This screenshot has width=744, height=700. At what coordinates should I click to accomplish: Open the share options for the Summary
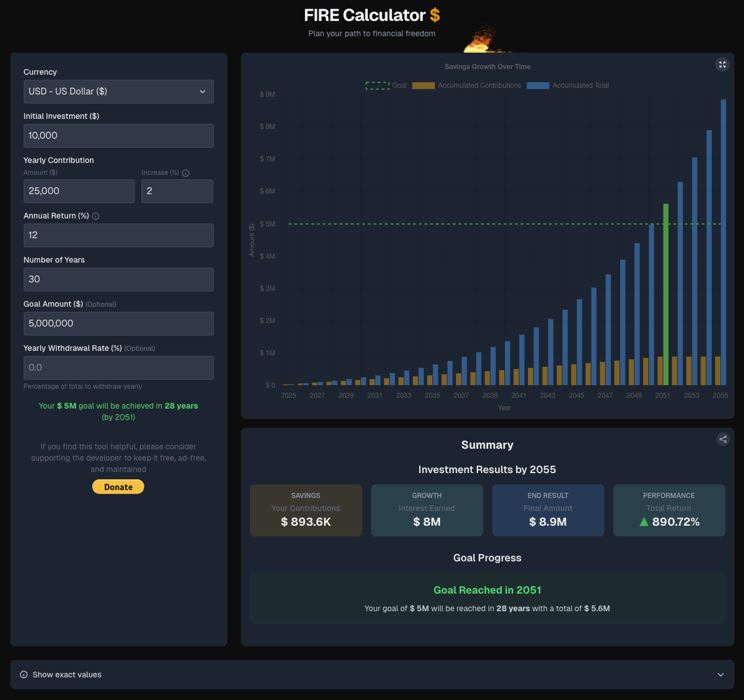(723, 439)
